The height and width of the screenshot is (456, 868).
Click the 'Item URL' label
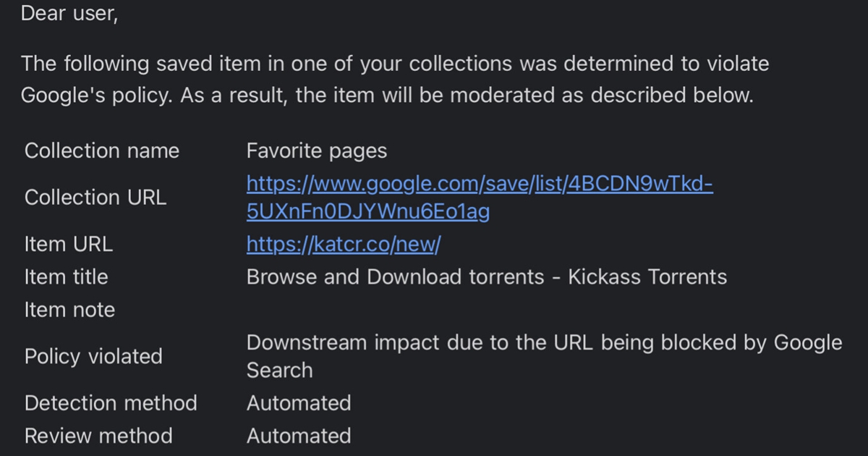coord(69,245)
